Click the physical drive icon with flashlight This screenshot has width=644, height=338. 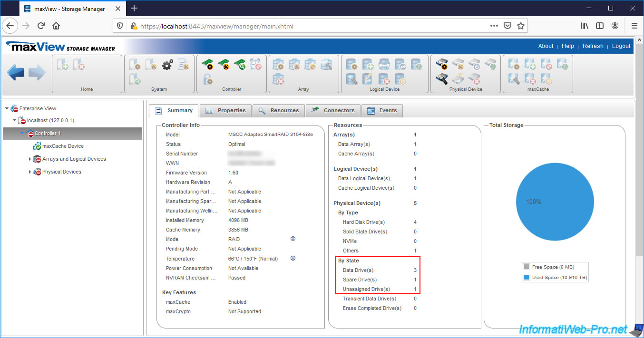[442, 79]
